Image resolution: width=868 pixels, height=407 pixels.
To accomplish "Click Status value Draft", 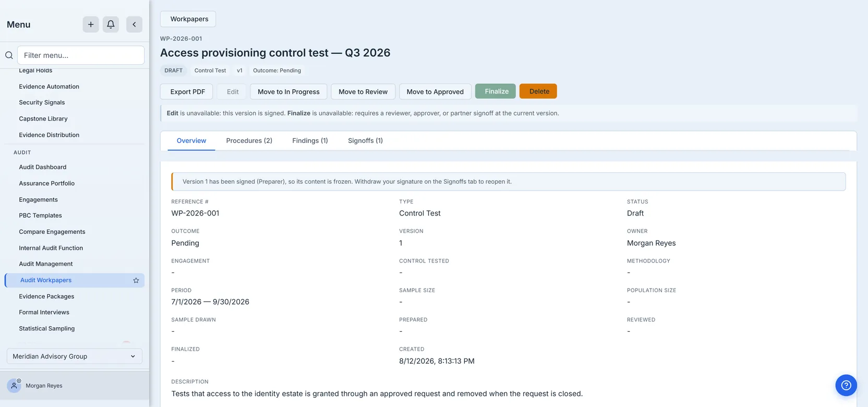I will coord(635,213).
